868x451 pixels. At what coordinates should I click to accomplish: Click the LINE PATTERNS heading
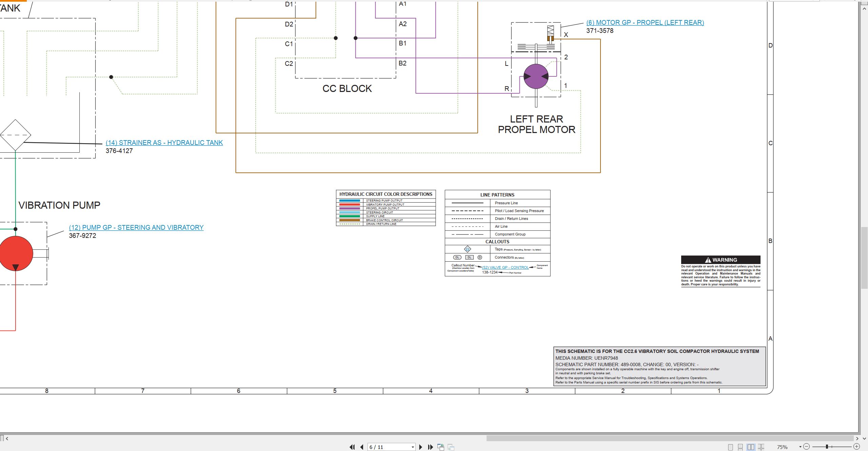click(497, 195)
